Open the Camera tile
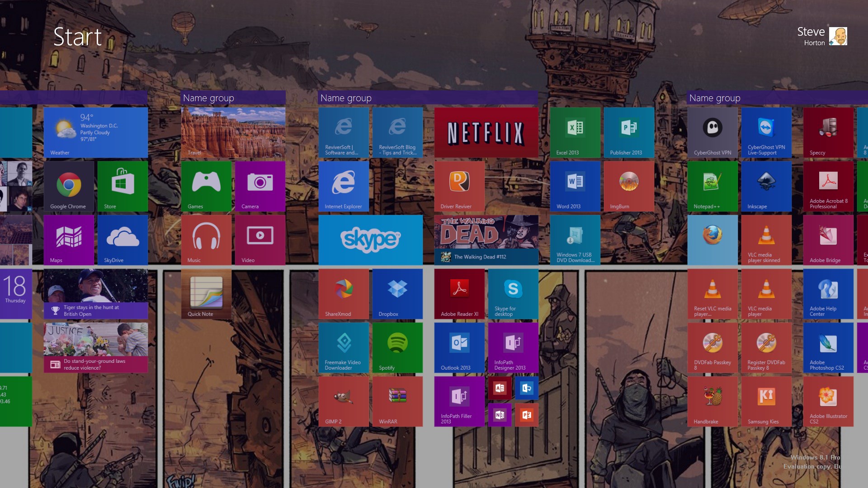This screenshot has height=488, width=868. click(260, 186)
